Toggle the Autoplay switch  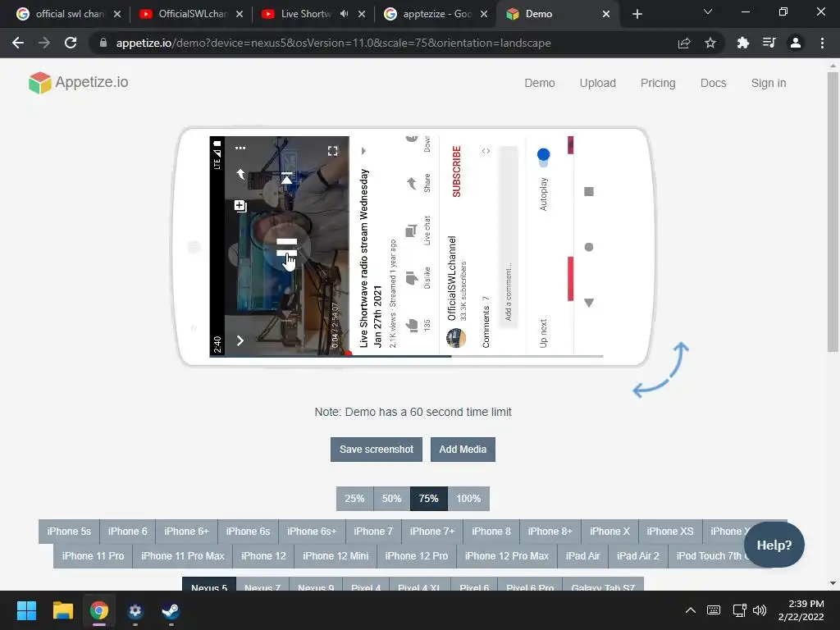543,157
